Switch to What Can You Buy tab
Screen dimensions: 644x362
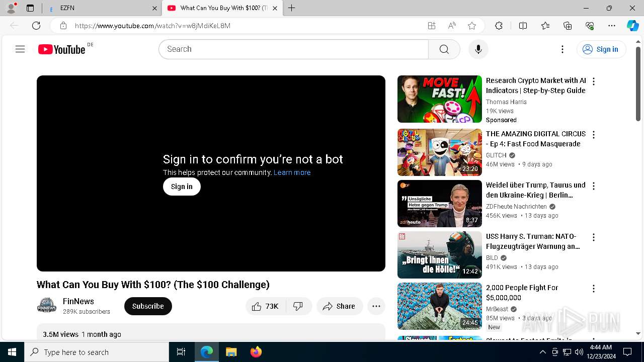tap(221, 8)
